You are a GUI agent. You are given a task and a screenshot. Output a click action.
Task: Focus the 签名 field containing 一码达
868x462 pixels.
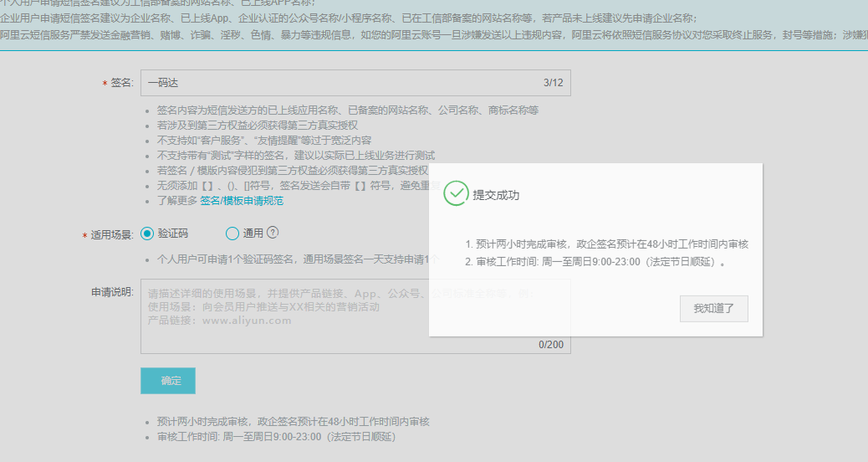point(334,83)
